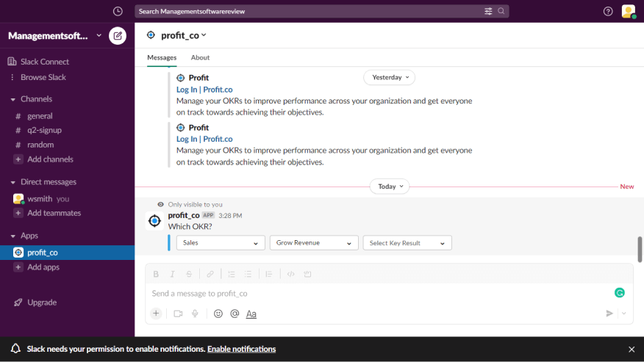Open the Select Key Result dropdown
The height and width of the screenshot is (362, 644).
click(407, 243)
